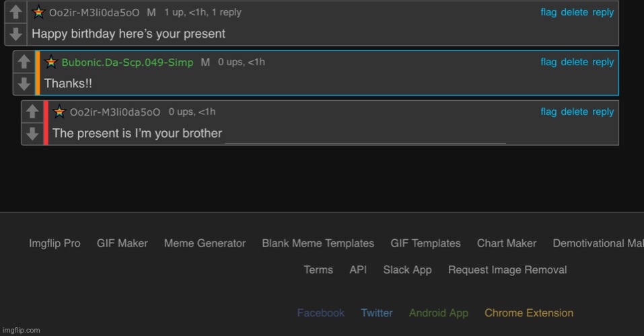
Task: Open the Imgflip Pro page
Action: coord(55,243)
